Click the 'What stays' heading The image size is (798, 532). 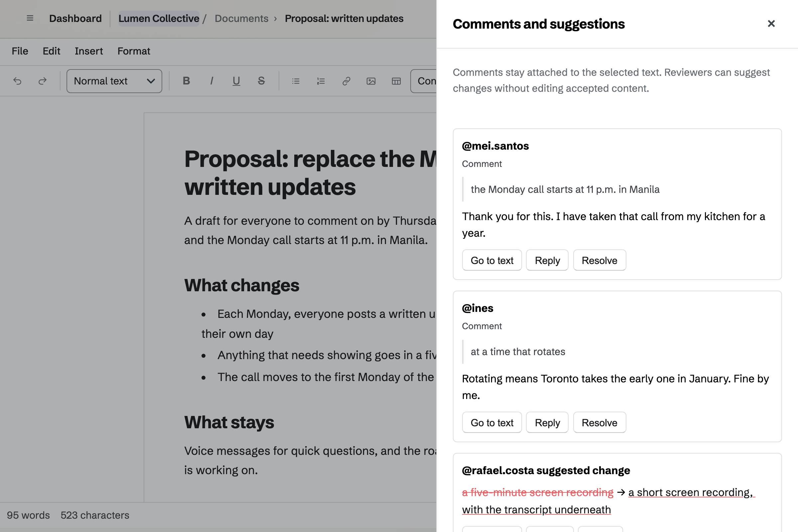coord(229,422)
